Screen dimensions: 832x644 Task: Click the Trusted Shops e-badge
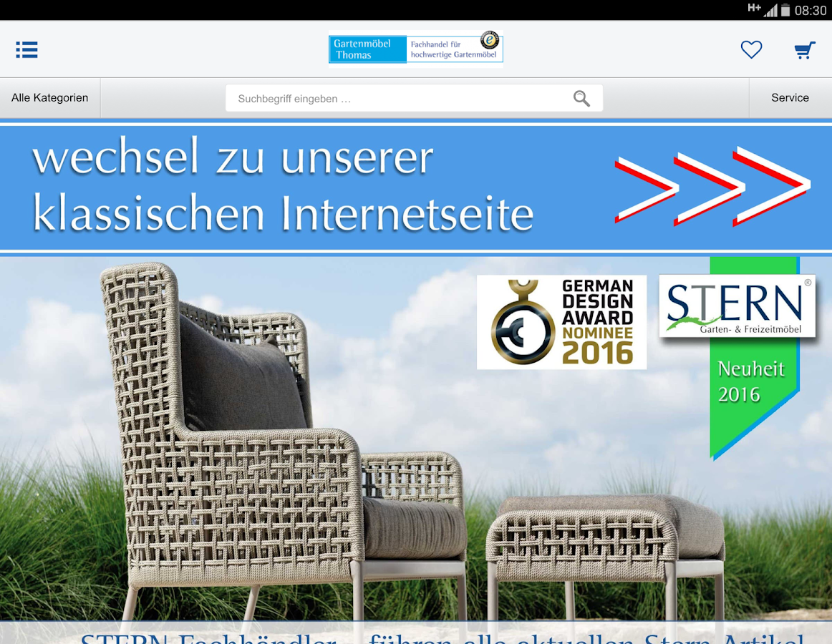pyautogui.click(x=489, y=40)
